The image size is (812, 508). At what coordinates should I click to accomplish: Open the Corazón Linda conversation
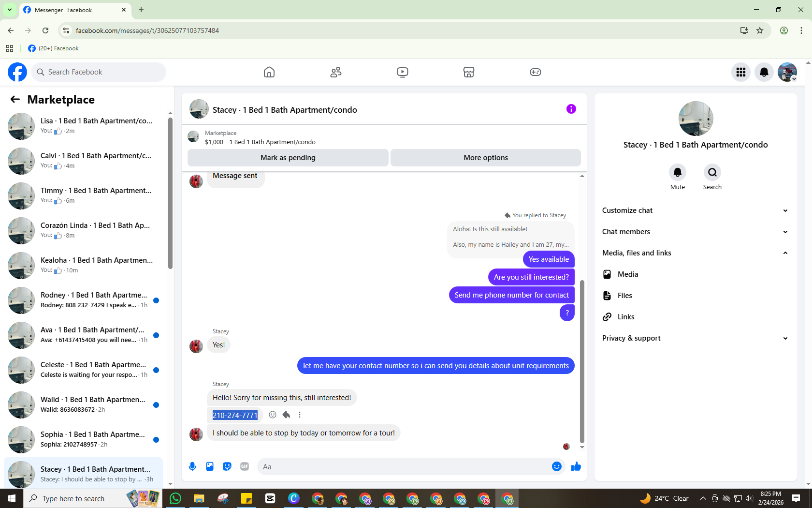coord(84,230)
